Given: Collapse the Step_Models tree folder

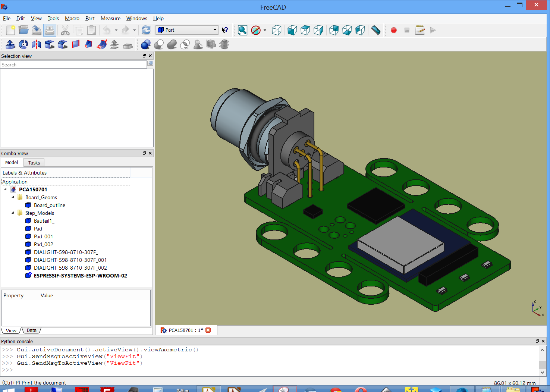Looking at the screenshot, I should [x=13, y=213].
